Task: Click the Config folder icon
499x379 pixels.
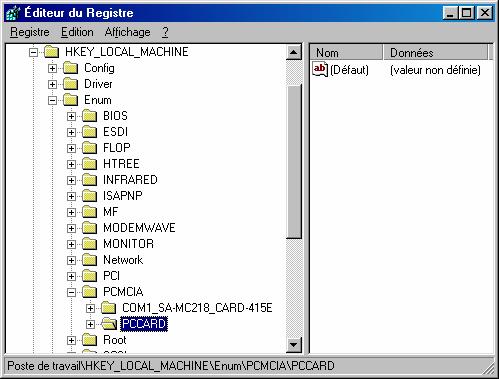Action: click(71, 68)
